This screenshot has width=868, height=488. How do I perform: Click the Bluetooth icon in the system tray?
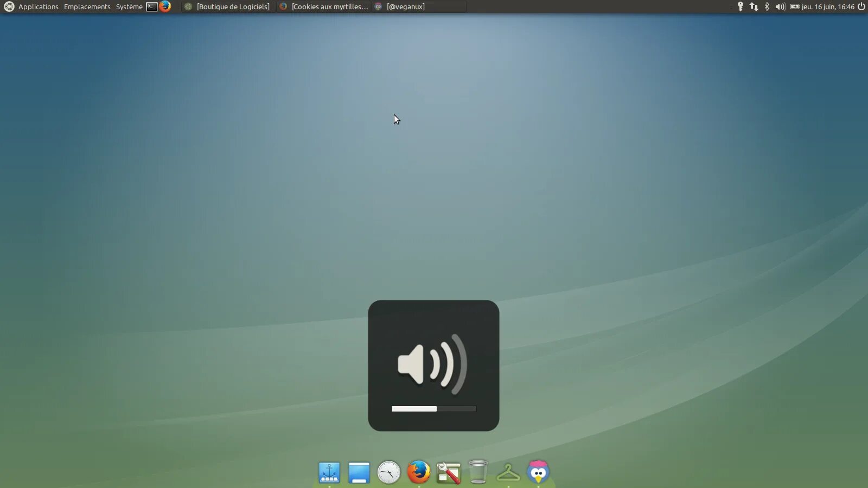(767, 7)
